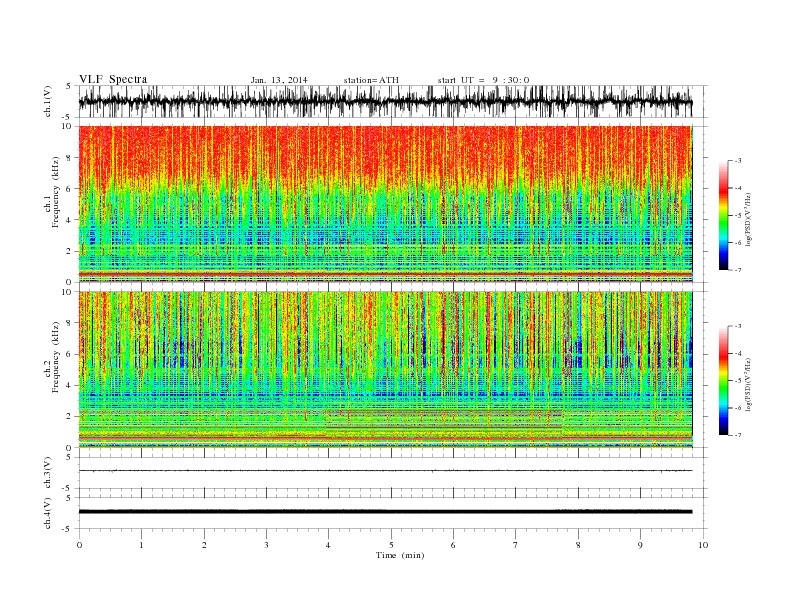The width and height of the screenshot is (792, 612).
Task: Click the ch.1 "Frequency (kHz)" axis label
Action: point(56,192)
